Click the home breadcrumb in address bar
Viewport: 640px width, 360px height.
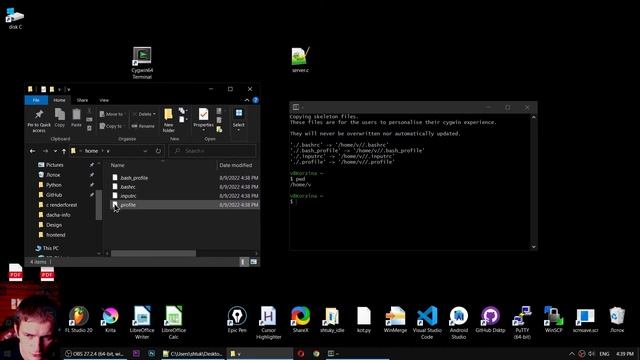pos(91,151)
